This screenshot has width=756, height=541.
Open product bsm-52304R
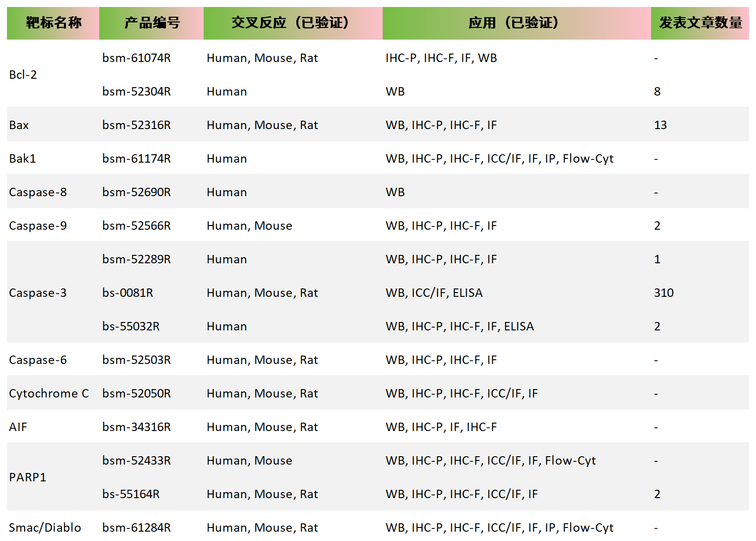137,92
